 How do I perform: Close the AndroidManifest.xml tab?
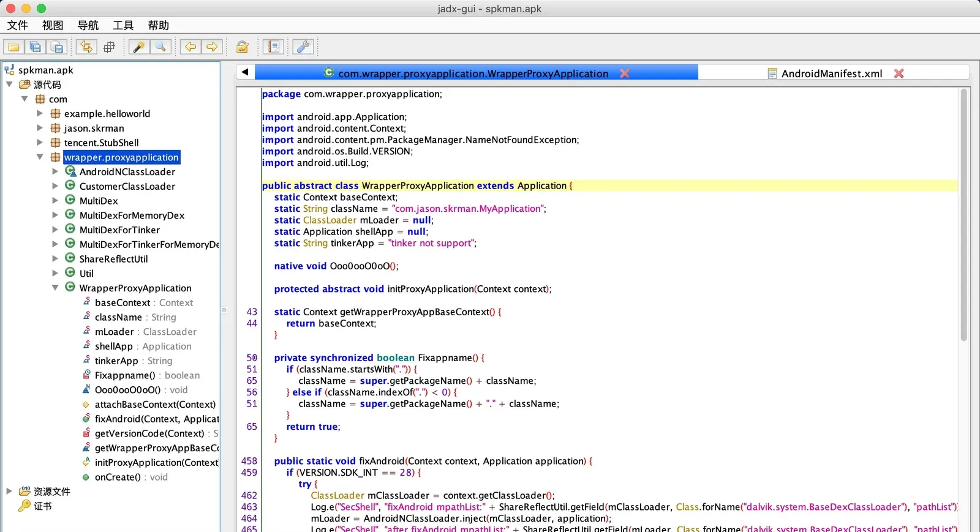tap(899, 73)
